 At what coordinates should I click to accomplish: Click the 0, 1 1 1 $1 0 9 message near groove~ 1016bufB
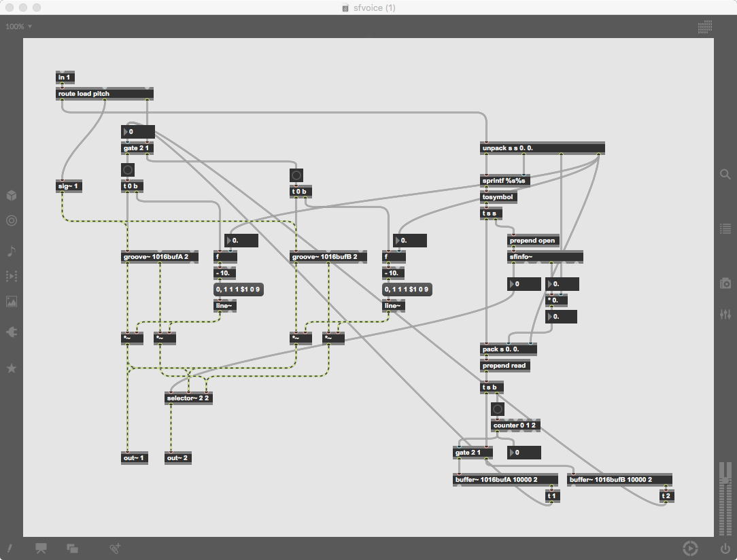point(407,290)
